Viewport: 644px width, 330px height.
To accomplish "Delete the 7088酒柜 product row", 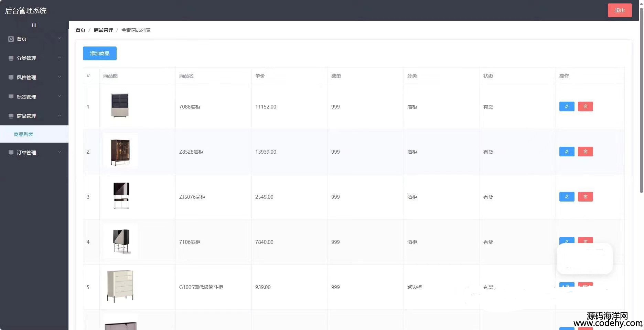I will (585, 106).
